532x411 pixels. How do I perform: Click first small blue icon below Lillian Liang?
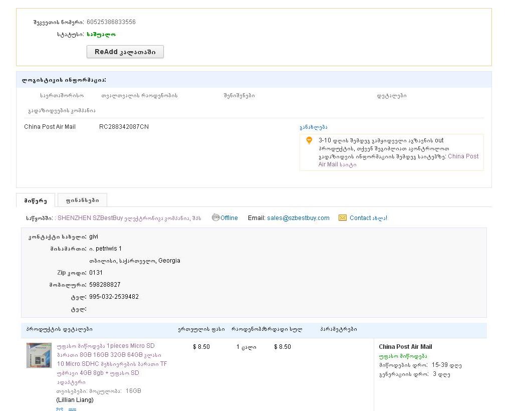tap(60, 409)
